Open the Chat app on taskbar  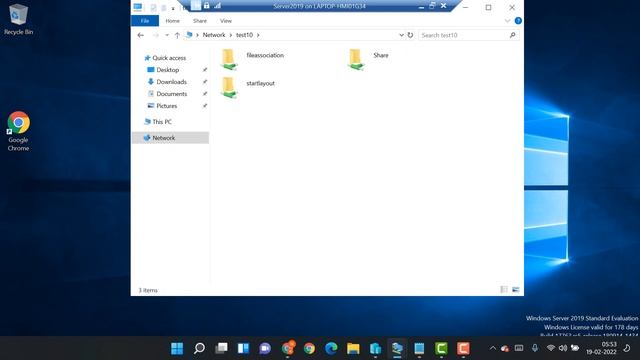click(265, 349)
